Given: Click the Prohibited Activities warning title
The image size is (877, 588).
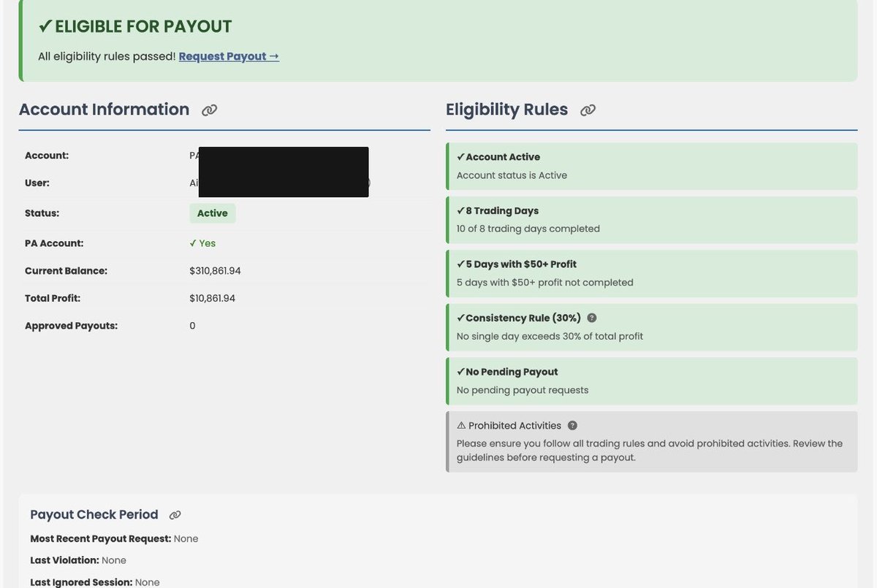Looking at the screenshot, I should tap(509, 425).
